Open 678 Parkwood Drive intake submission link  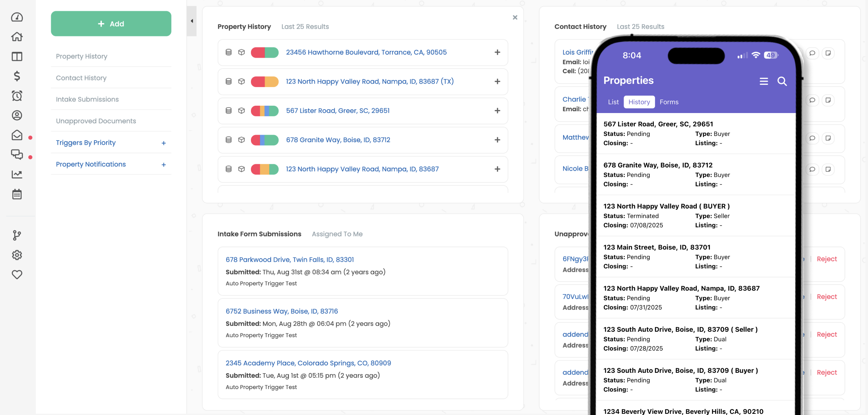[x=289, y=259]
